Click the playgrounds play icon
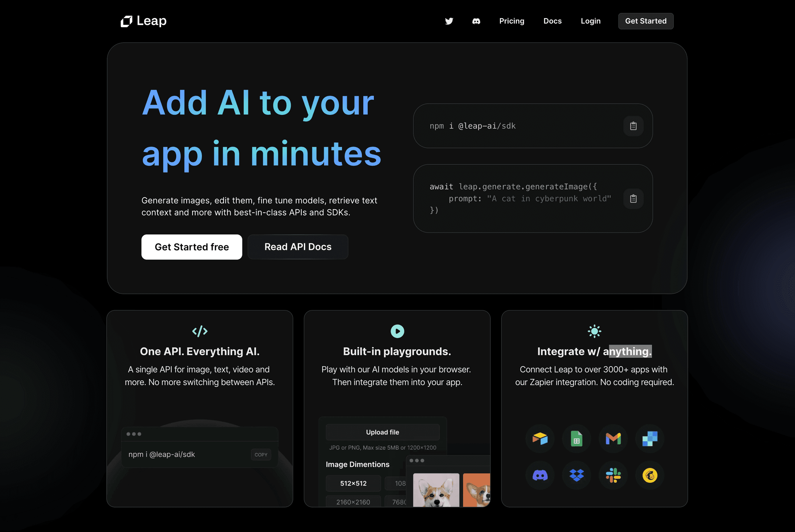Screen dimensions: 795x532 tap(397, 331)
